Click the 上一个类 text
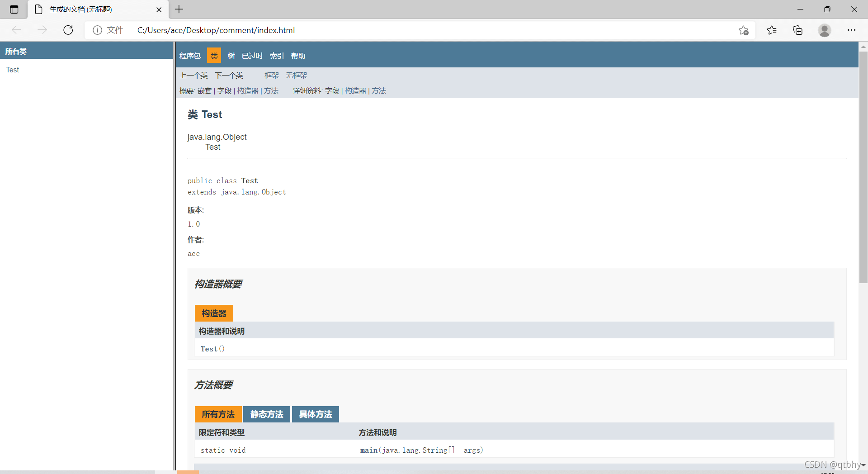 [193, 76]
